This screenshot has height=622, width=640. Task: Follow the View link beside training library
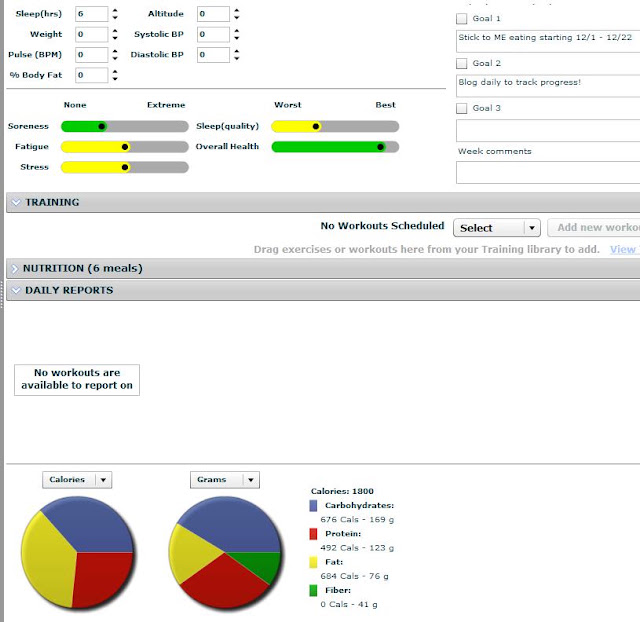pos(624,249)
